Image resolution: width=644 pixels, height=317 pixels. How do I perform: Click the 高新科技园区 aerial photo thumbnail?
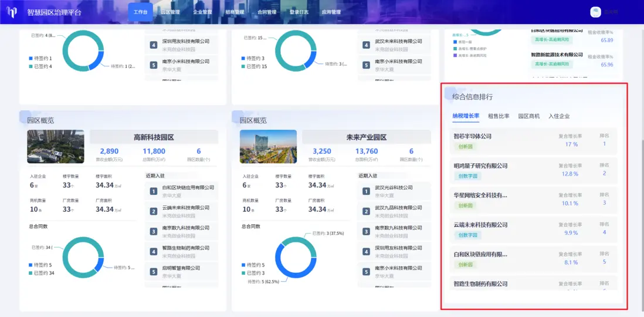pos(56,147)
